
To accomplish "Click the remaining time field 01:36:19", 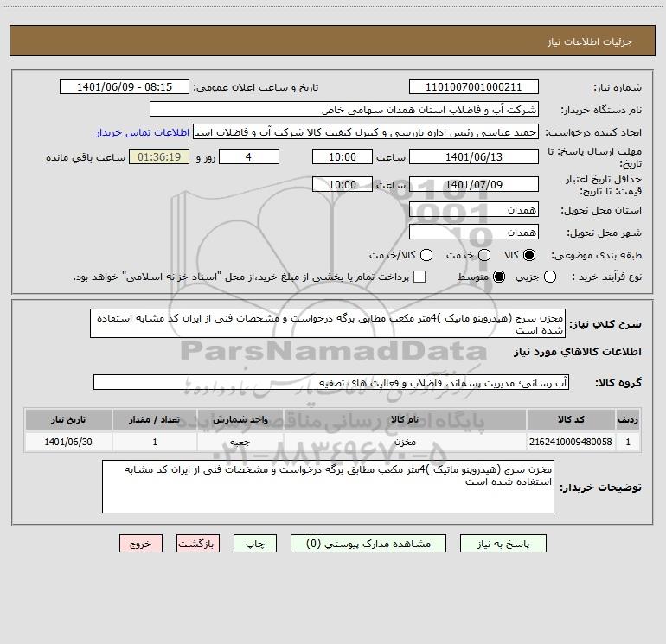I will coord(159,156).
